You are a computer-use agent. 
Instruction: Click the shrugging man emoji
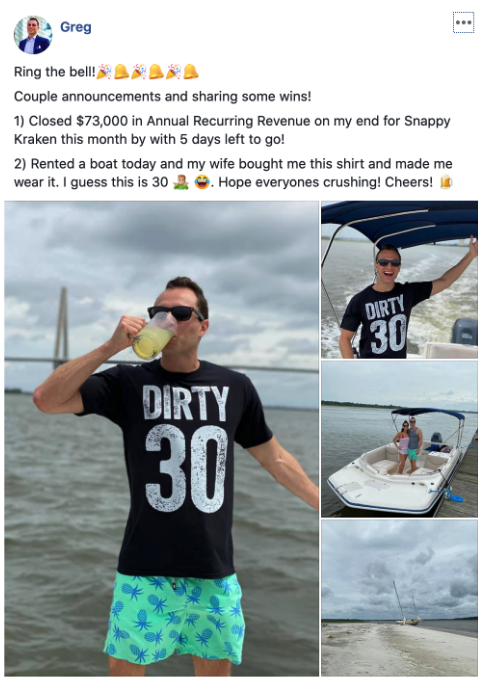click(181, 182)
